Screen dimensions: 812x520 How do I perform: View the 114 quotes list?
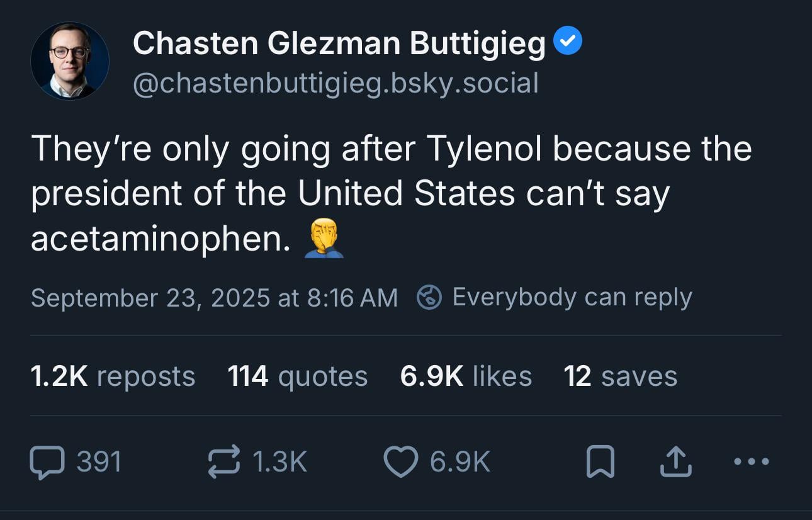297,376
